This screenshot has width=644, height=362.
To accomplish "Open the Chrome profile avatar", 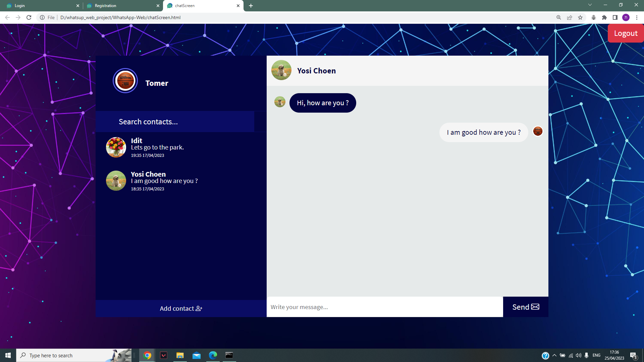I will (x=626, y=17).
